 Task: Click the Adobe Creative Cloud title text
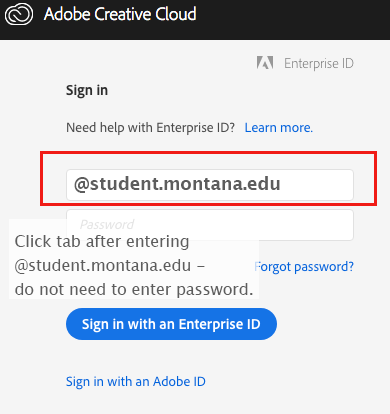120,14
